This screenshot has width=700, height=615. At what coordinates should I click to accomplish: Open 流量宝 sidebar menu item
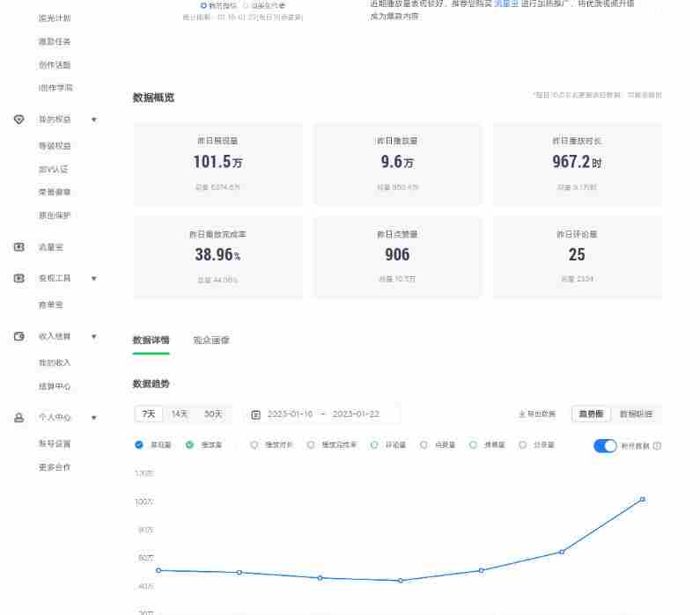coord(51,247)
